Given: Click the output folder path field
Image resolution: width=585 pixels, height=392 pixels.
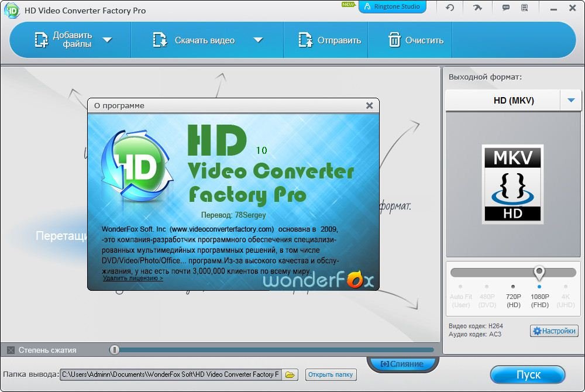Looking at the screenshot, I should click(x=170, y=374).
